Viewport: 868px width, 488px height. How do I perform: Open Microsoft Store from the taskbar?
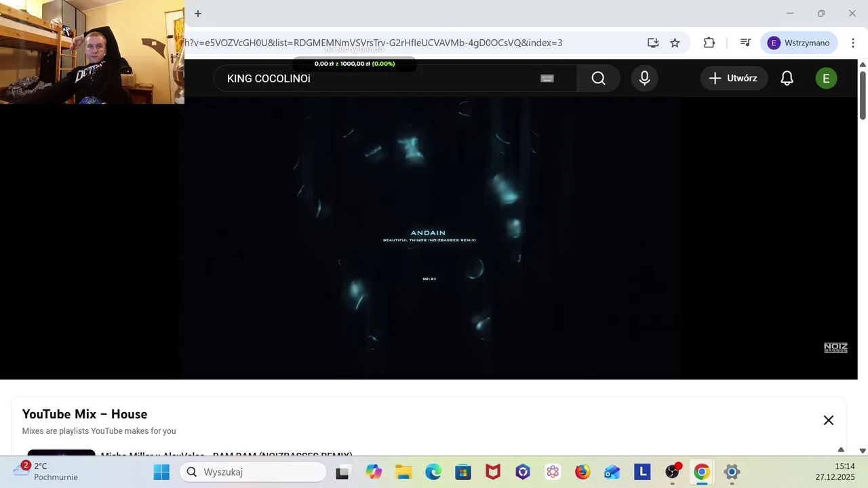click(x=463, y=472)
